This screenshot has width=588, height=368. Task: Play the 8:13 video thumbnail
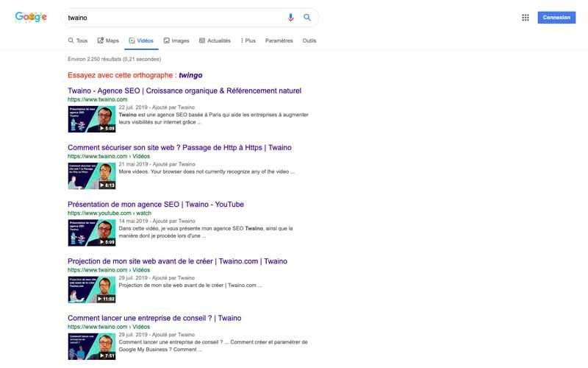[x=92, y=176]
